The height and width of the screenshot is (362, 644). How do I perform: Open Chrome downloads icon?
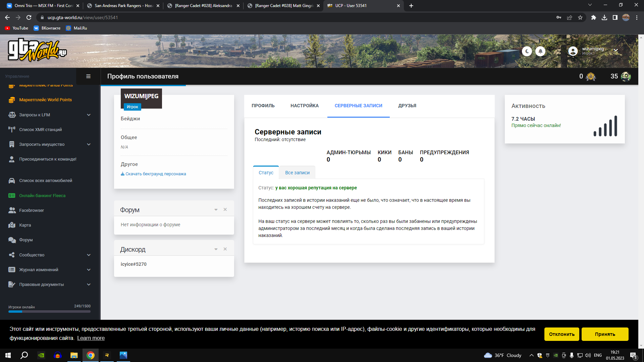(604, 17)
